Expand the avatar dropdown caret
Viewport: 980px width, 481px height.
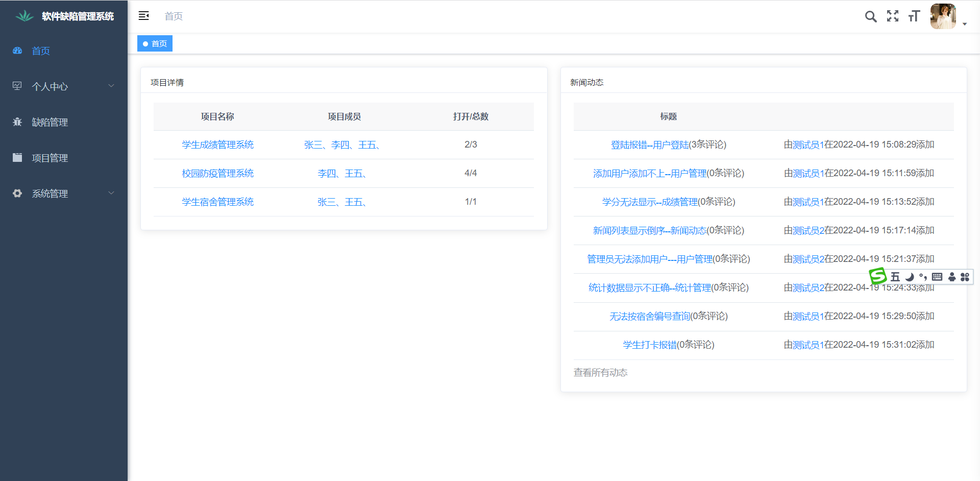pos(965,24)
